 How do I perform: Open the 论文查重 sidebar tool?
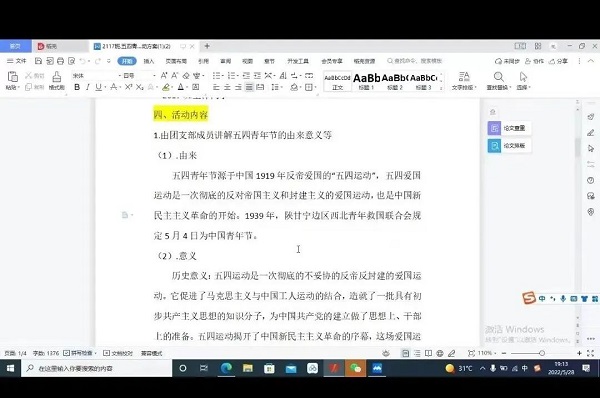tap(509, 128)
